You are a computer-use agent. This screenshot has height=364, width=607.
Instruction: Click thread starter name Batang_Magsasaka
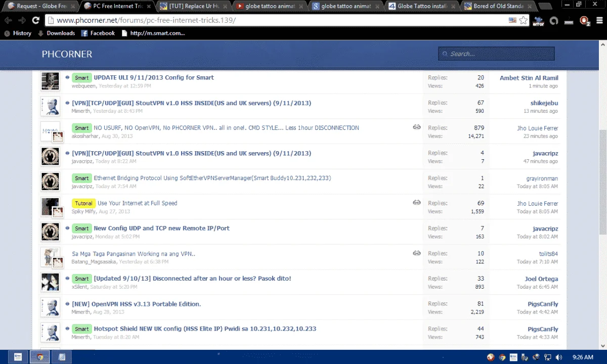(x=94, y=262)
